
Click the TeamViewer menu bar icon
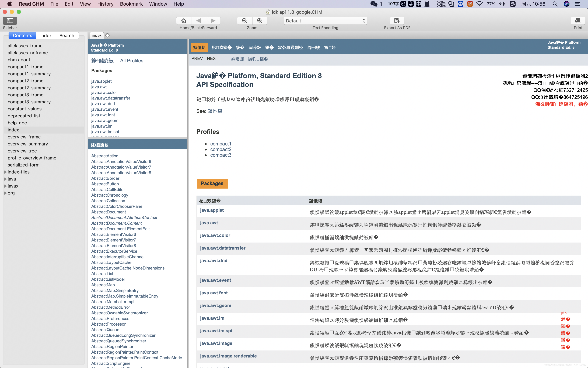[460, 4]
